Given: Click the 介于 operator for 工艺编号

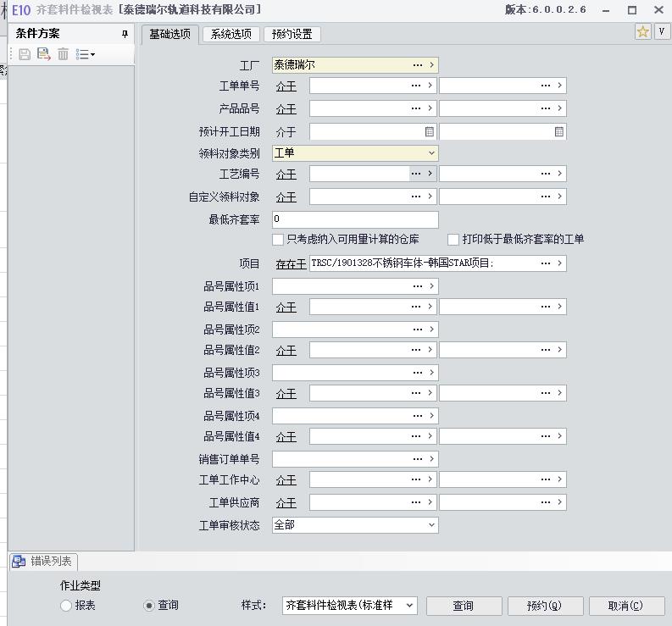Looking at the screenshot, I should (286, 175).
